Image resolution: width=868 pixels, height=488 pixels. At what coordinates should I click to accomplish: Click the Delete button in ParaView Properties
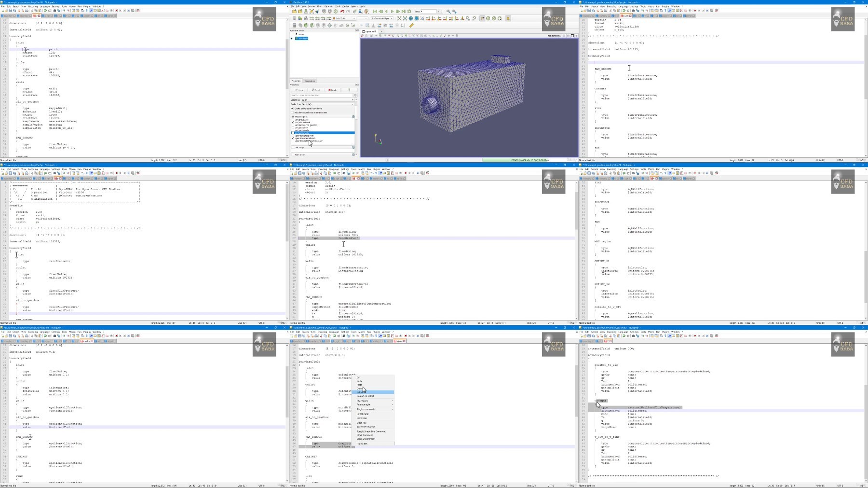[x=332, y=90]
